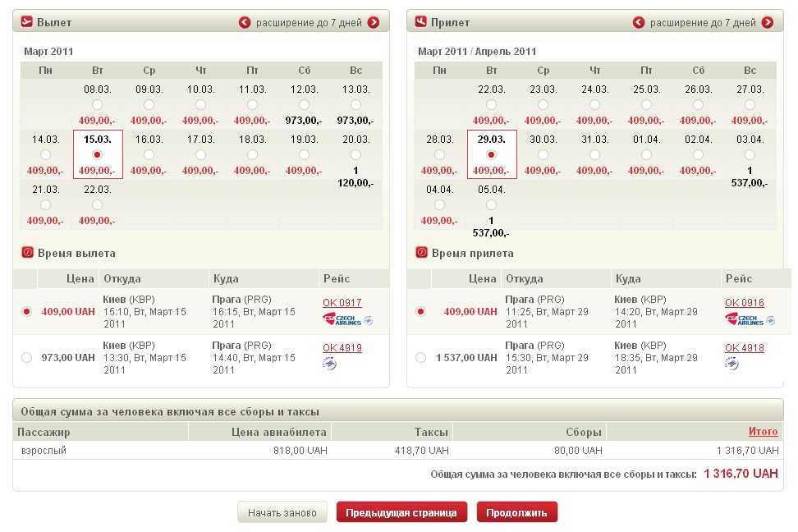Screen dimensions: 798x532
Task: Click left arrow in departure week extension
Action: (x=245, y=23)
